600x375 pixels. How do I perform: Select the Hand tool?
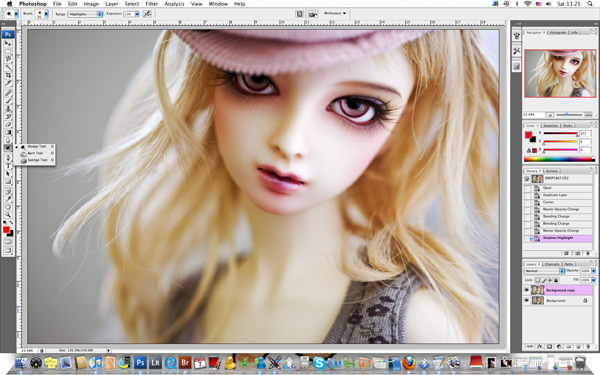coord(8,207)
